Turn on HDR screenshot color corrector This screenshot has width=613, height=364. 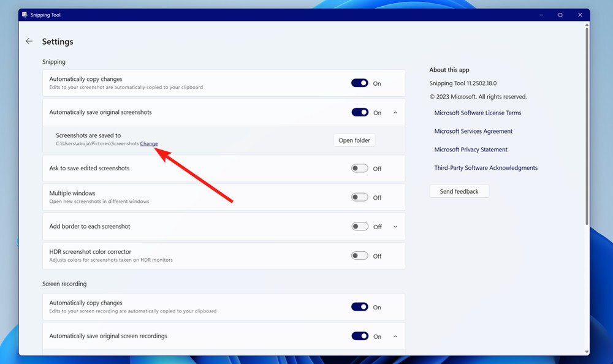(x=360, y=256)
